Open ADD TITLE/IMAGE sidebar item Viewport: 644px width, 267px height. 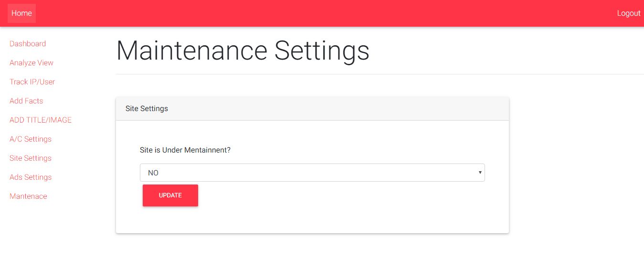coord(41,120)
